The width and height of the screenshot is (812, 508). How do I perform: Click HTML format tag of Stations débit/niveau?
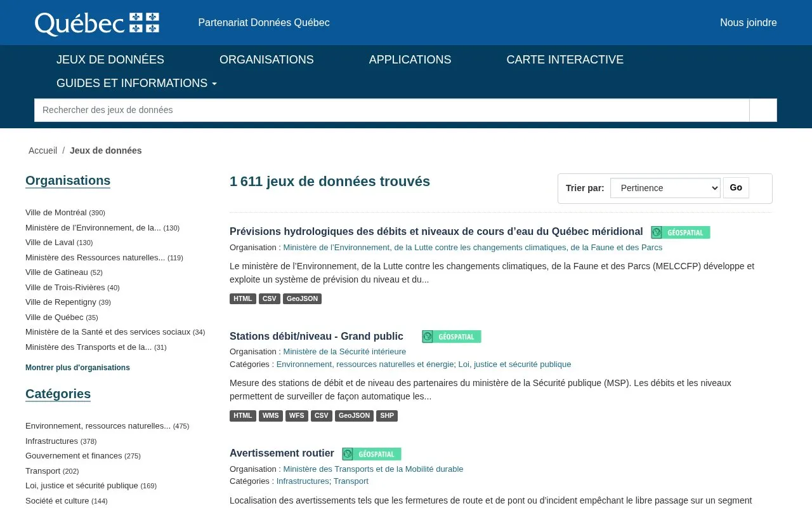coord(243,416)
